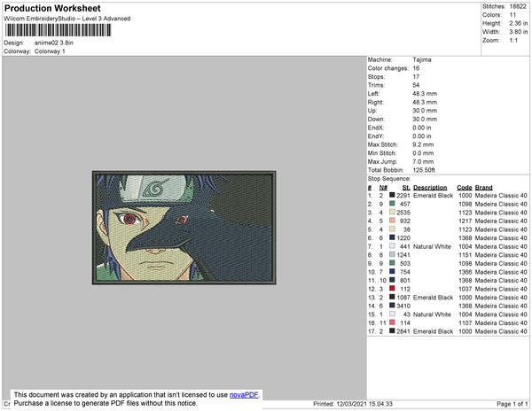Select the black swatch in stop row 17
The width and height of the screenshot is (532, 411).
(x=392, y=330)
